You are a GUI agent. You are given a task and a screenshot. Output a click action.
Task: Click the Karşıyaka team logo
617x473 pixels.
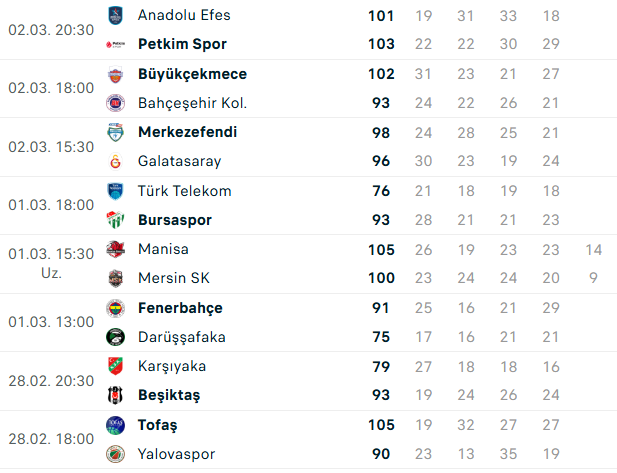click(x=116, y=366)
